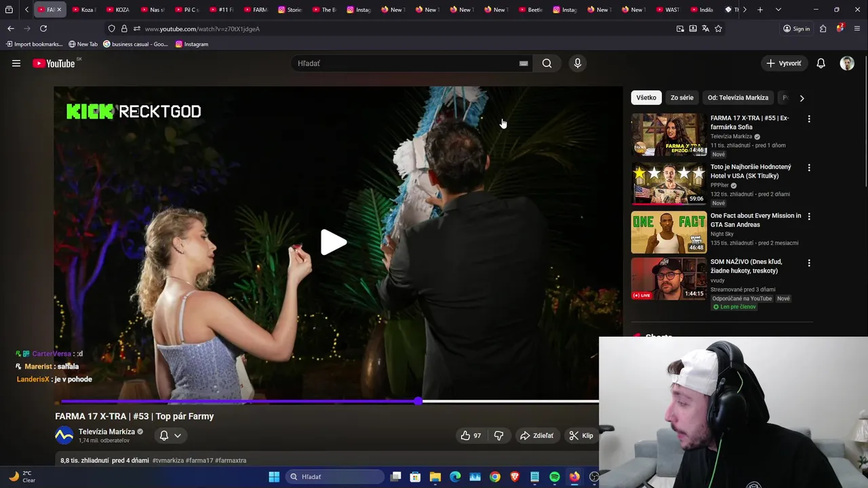Screen dimensions: 868x488
Task: Dislike the video with thumbs down
Action: 498,436
